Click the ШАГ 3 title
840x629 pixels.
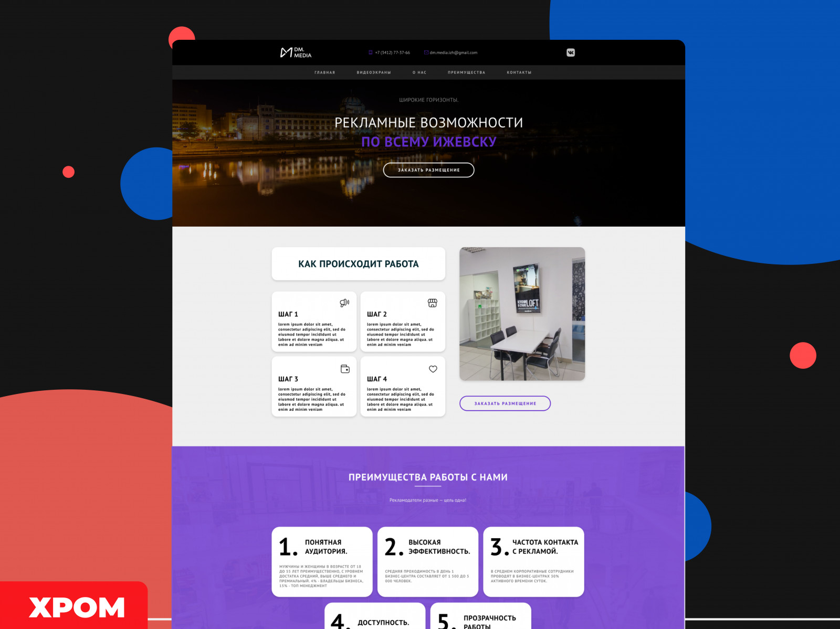(288, 379)
